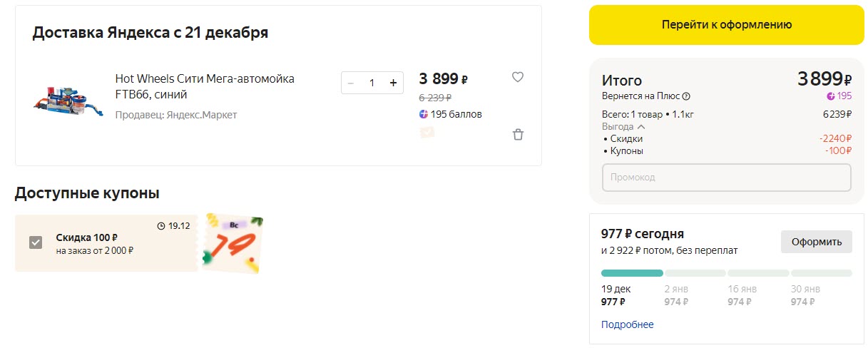868x348 pixels.
Task: Click the trash bin icon to delete the item
Action: (518, 134)
